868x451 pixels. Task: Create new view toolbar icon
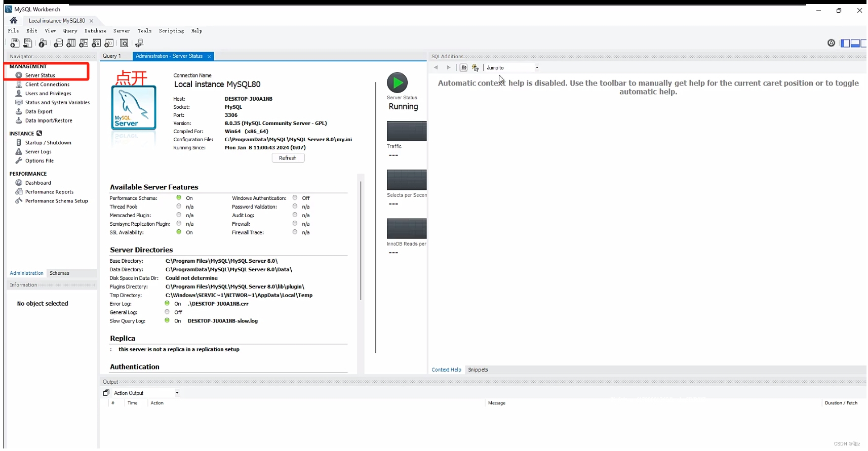pos(84,43)
